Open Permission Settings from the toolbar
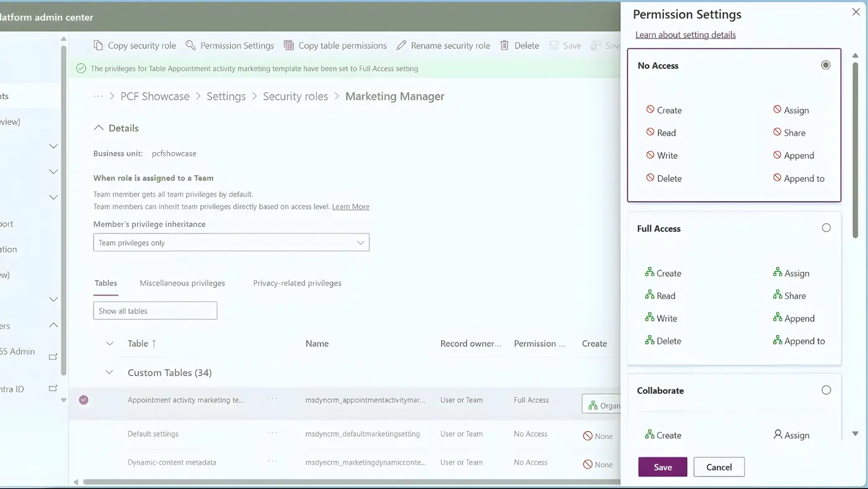The width and height of the screenshot is (868, 489). [229, 45]
